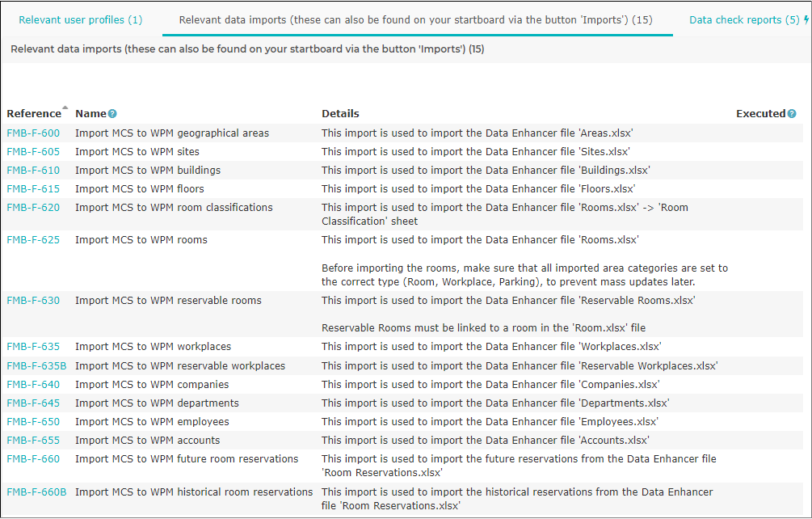Follow the FMB-F-655 accounts reference

pos(33,441)
